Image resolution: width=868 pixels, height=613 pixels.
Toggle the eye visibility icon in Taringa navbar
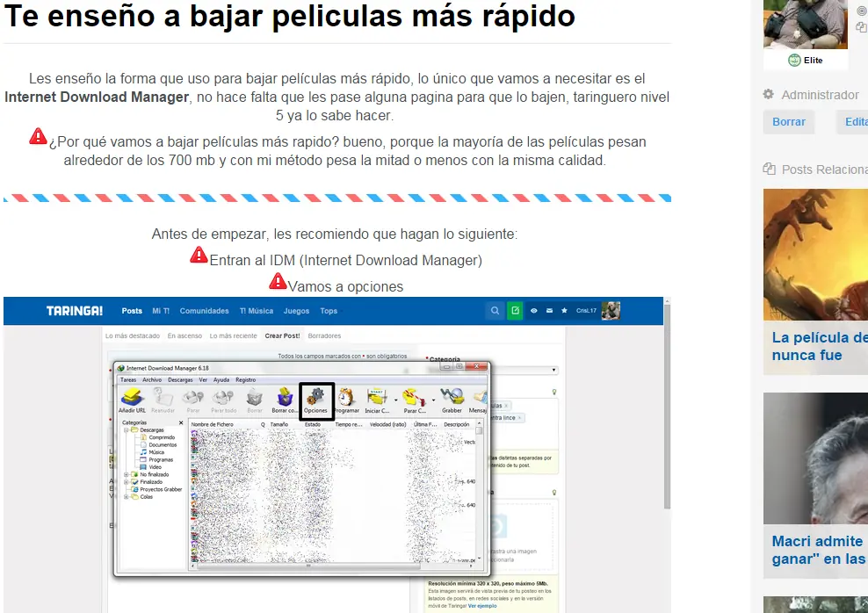[x=534, y=309]
